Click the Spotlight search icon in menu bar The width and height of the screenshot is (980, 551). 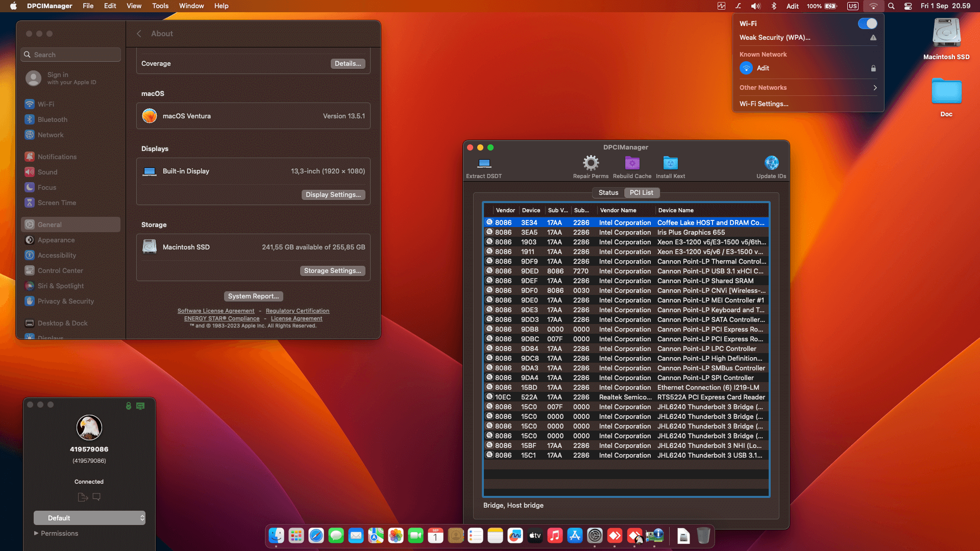click(x=891, y=6)
